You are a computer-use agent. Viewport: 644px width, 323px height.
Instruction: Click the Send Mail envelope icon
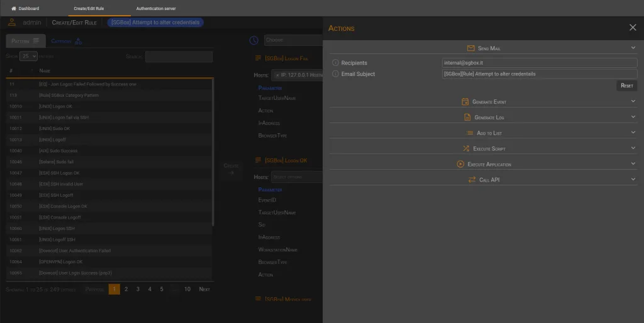[x=470, y=48]
